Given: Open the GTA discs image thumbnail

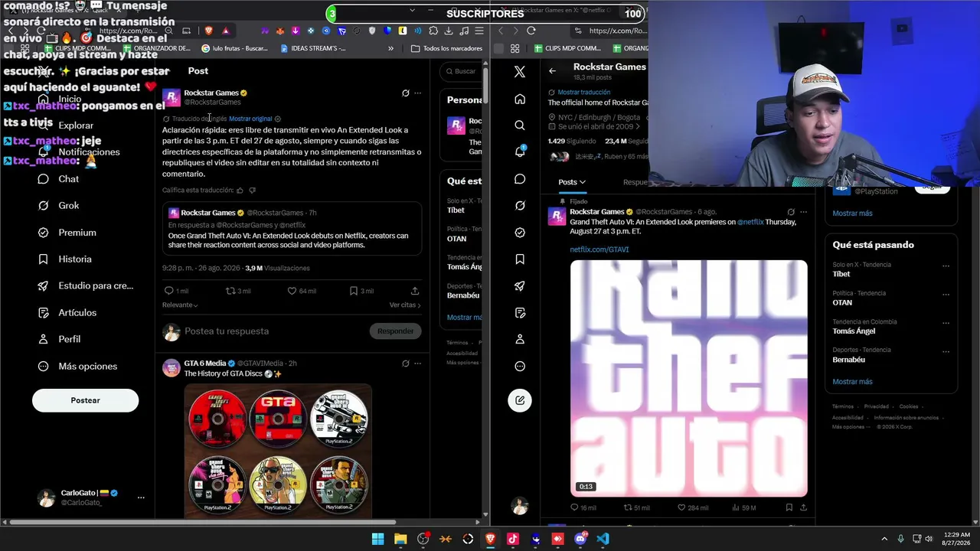Looking at the screenshot, I should tap(278, 452).
